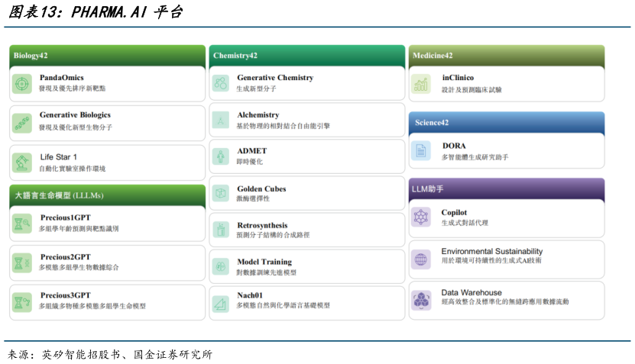
Task: Click the description 預測分子結構的合成路徑
Action: click(x=273, y=235)
